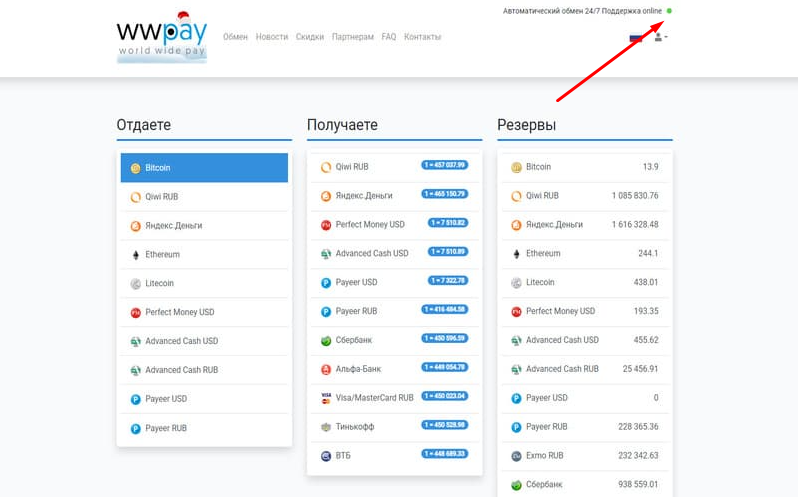Click the Advanced Cash USD icon in Получаете
The width and height of the screenshot is (798, 497).
326,254
